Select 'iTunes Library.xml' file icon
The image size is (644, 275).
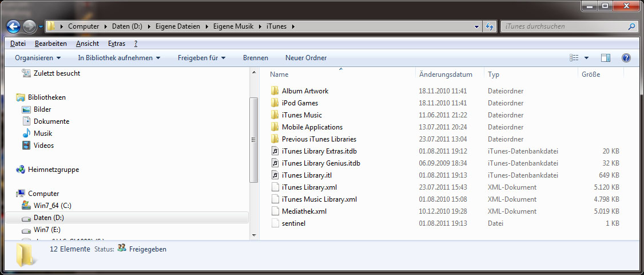[275, 187]
